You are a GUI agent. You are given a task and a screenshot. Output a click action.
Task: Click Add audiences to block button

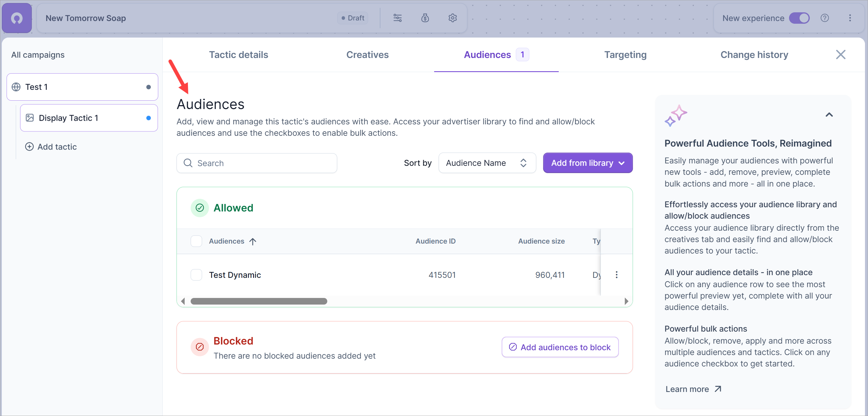[x=560, y=347]
